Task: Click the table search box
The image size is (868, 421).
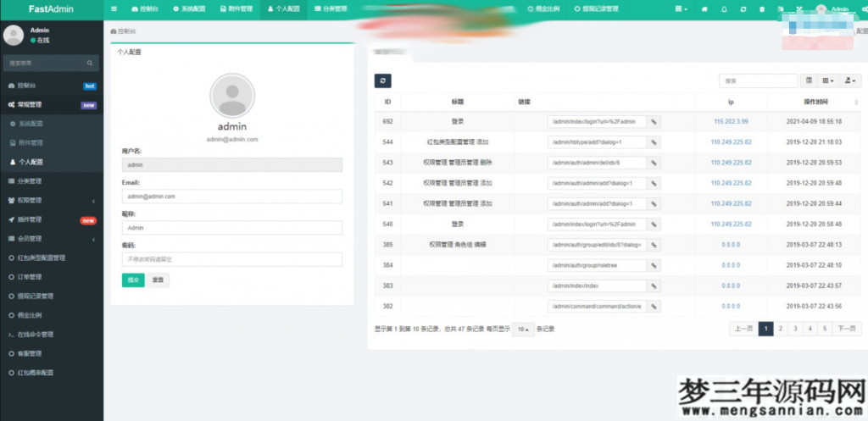Action: pyautogui.click(x=759, y=80)
